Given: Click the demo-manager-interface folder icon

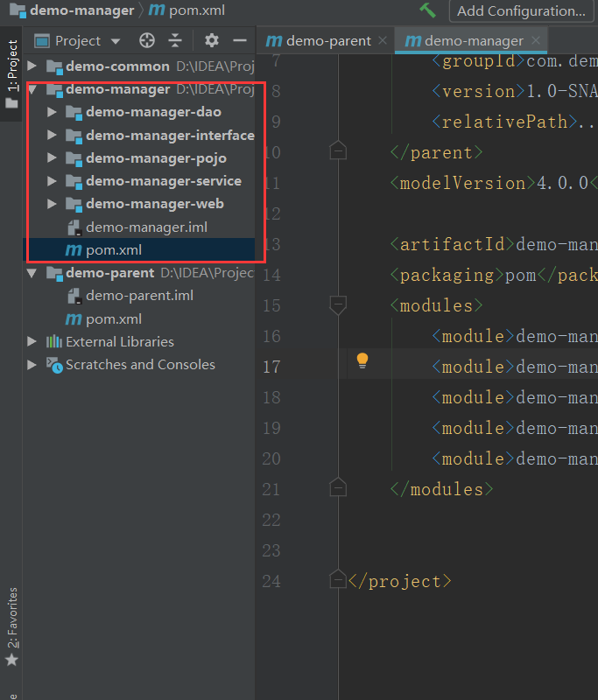Looking at the screenshot, I should (74, 136).
